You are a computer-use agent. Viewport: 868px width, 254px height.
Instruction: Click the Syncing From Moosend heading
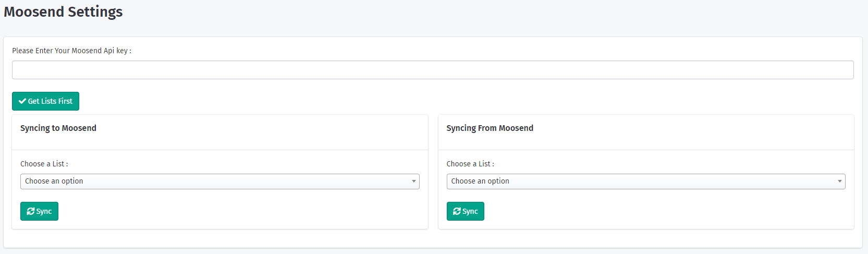tap(490, 128)
